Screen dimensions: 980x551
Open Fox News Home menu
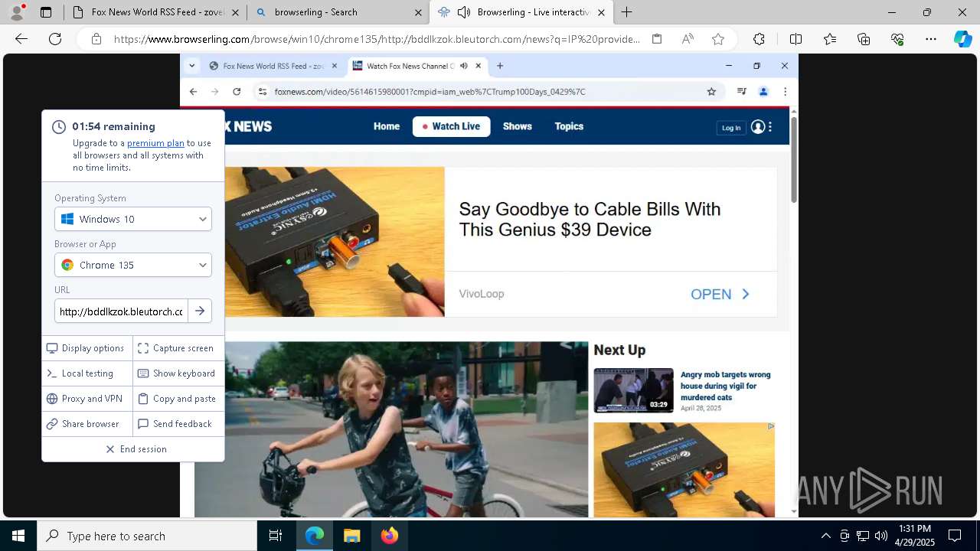coord(387,126)
